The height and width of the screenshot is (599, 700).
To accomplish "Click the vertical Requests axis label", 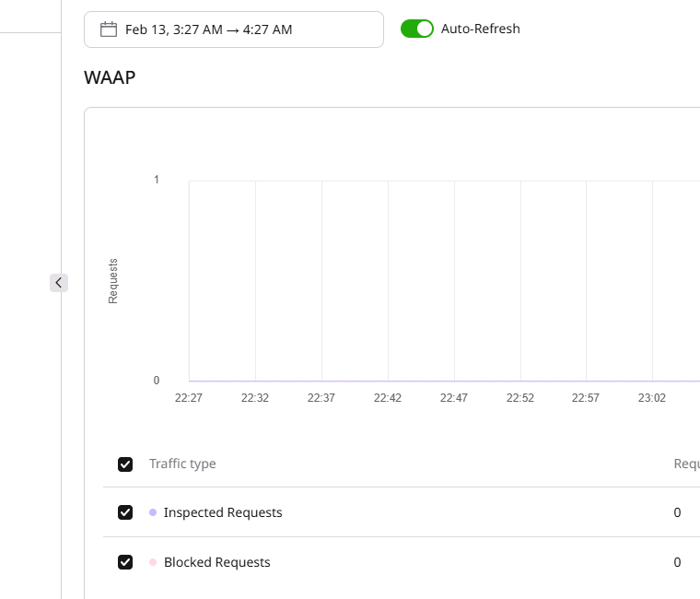I will coord(113,281).
